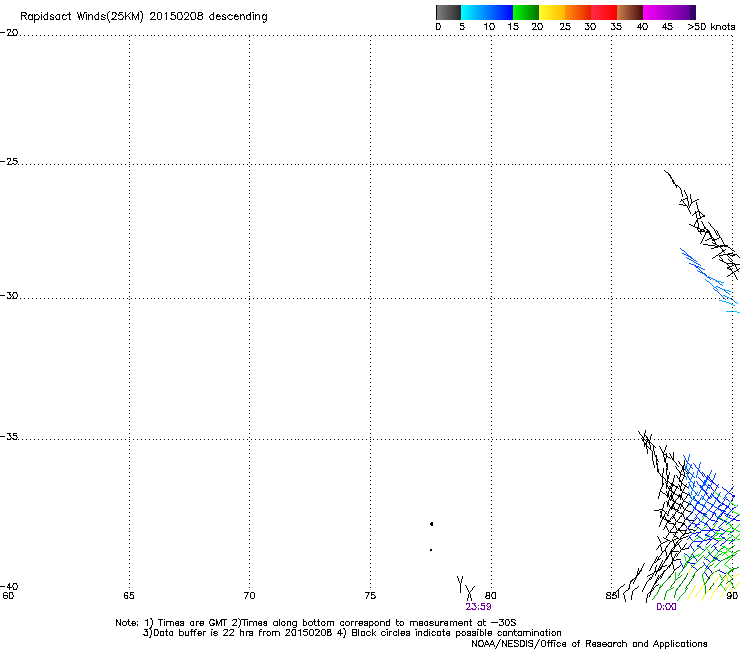Select the gray 0-5 knots color swatch
This screenshot has height=650, width=740.
(x=448, y=12)
